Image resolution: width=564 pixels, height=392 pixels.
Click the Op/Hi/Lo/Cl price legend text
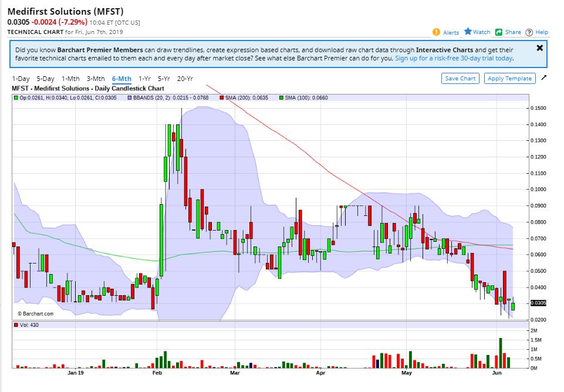point(68,98)
